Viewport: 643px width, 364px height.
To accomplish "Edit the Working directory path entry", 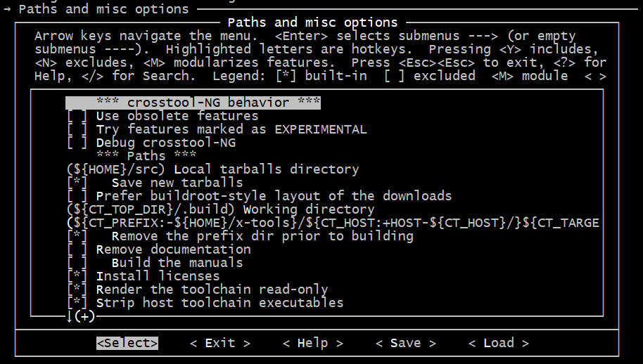I will click(x=221, y=209).
